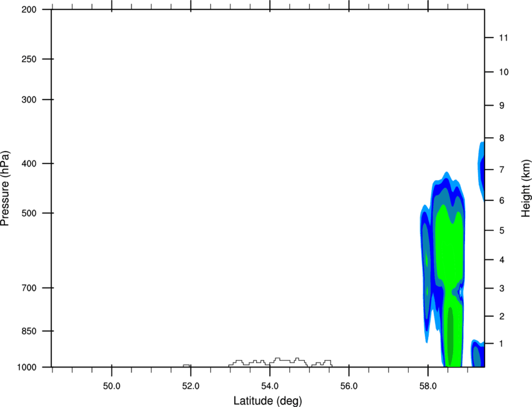Click the 54.0 latitude tick label
532x407 pixels.
270,386
